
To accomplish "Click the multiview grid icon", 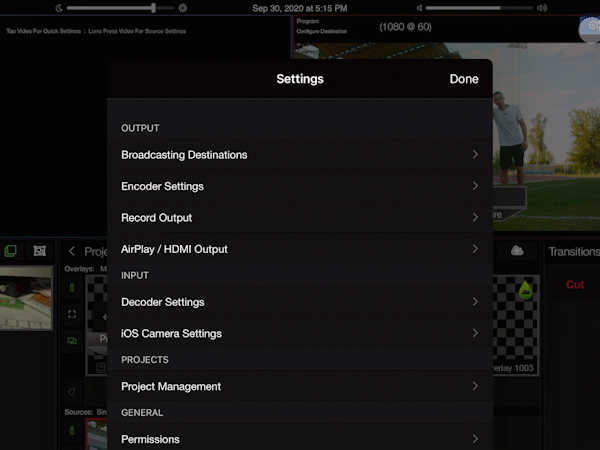I will tap(40, 251).
